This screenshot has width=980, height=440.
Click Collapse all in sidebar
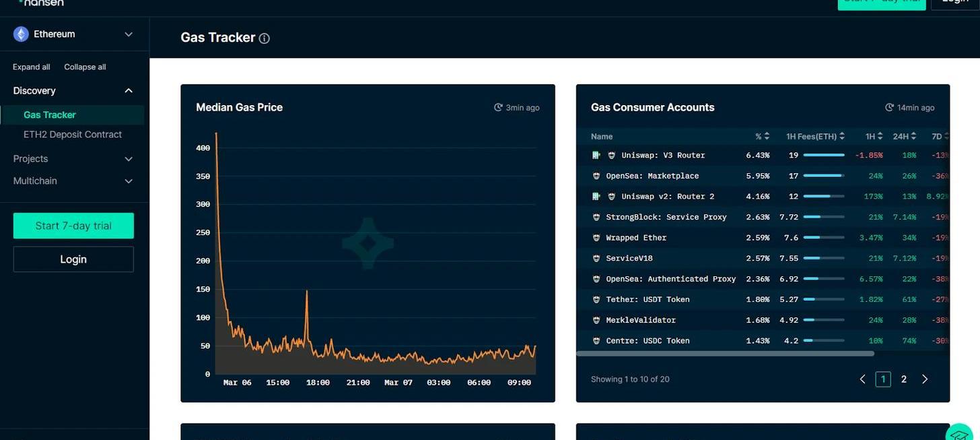[85, 67]
